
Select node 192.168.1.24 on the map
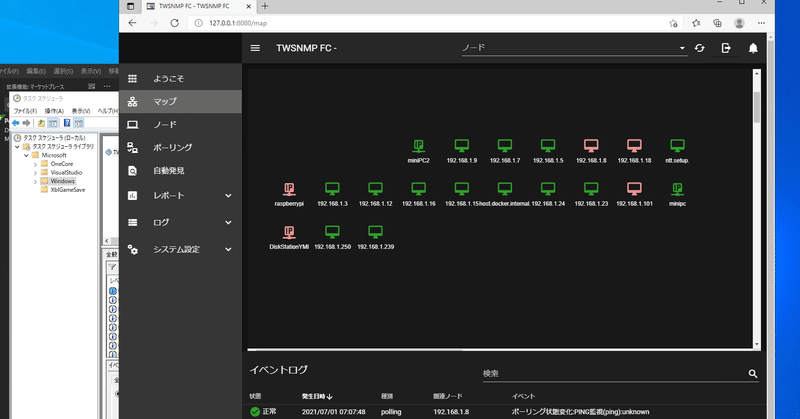pyautogui.click(x=548, y=189)
